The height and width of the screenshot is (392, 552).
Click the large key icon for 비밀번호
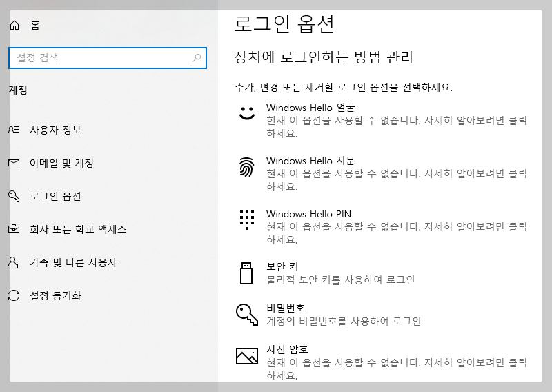(247, 314)
